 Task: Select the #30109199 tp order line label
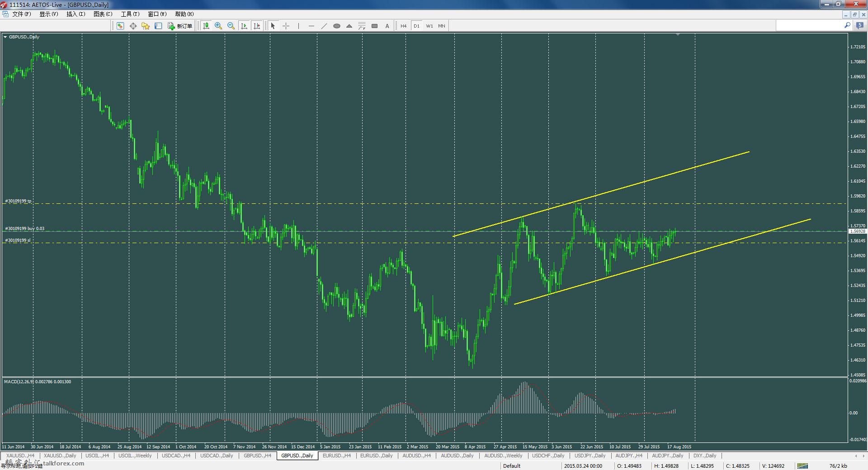(x=18, y=201)
